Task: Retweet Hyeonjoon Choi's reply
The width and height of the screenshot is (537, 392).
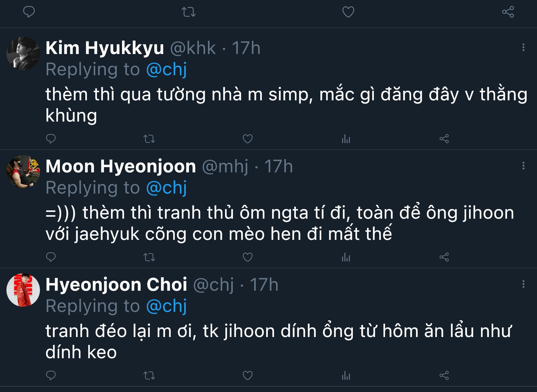Action: [149, 376]
